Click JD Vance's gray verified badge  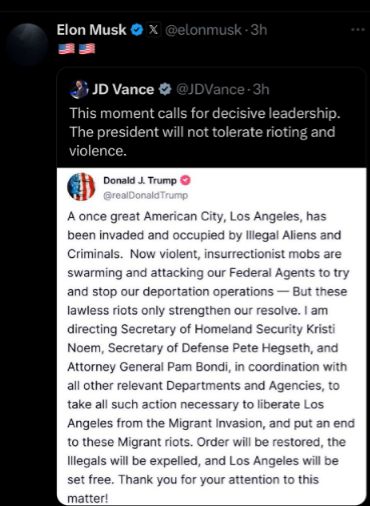tap(165, 89)
